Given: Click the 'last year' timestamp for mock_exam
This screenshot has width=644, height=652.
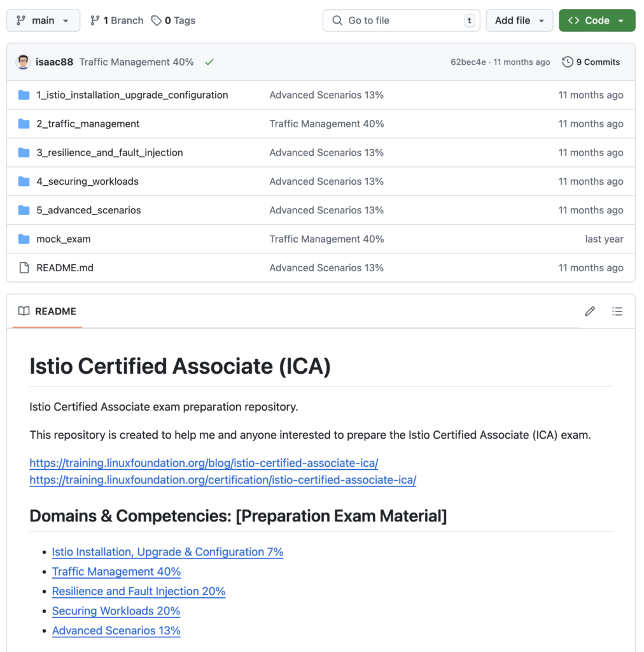Looking at the screenshot, I should (x=604, y=239).
